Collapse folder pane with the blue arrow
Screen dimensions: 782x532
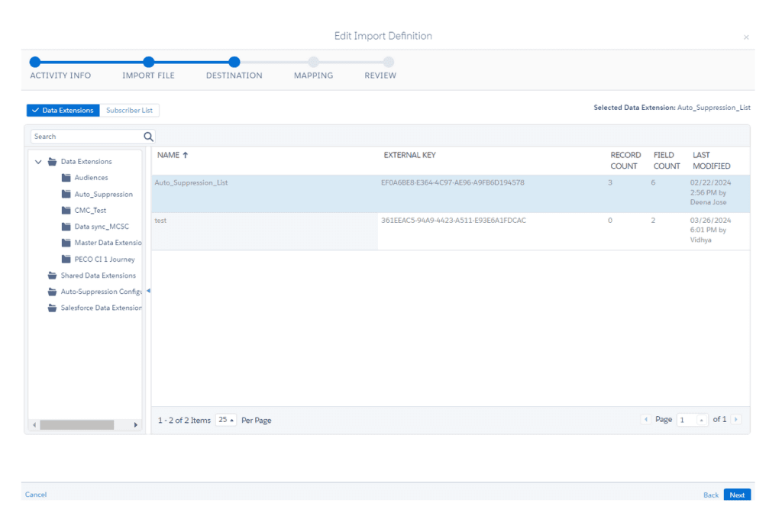[x=148, y=291]
